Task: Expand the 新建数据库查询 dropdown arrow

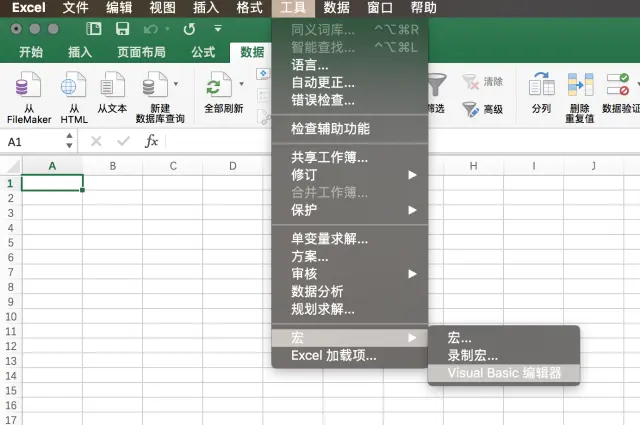Action: (176, 84)
